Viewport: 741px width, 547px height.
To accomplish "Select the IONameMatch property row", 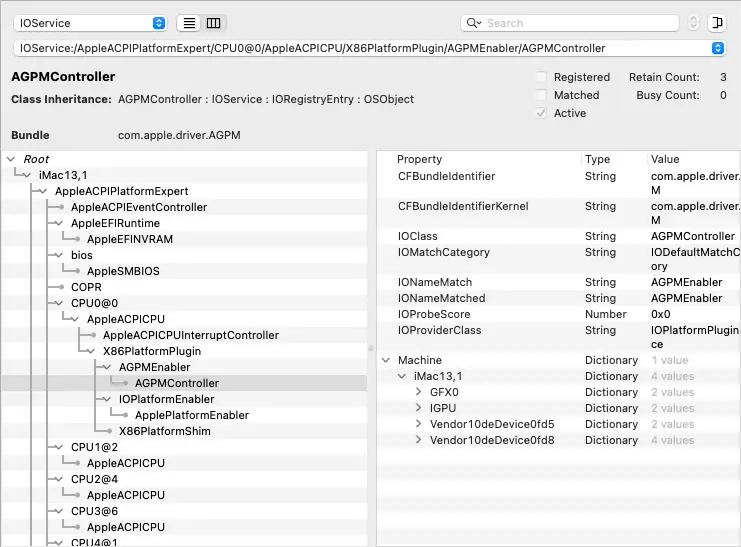I will (x=559, y=282).
